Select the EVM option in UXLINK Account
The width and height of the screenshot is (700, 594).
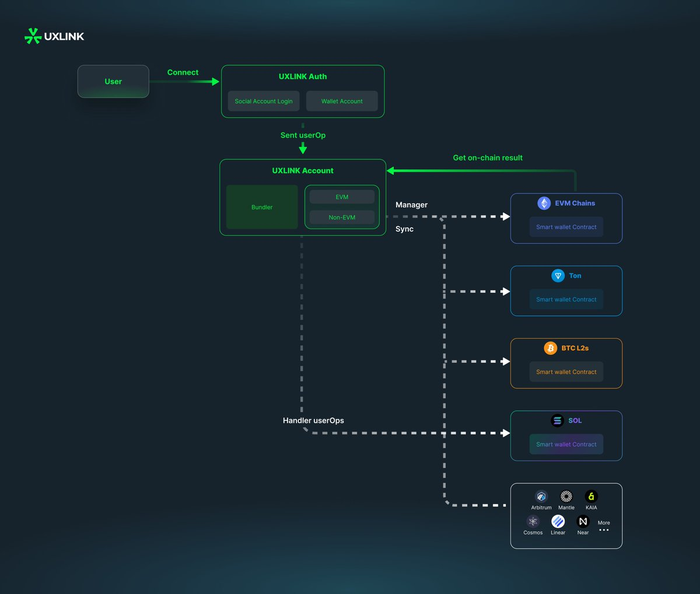342,197
